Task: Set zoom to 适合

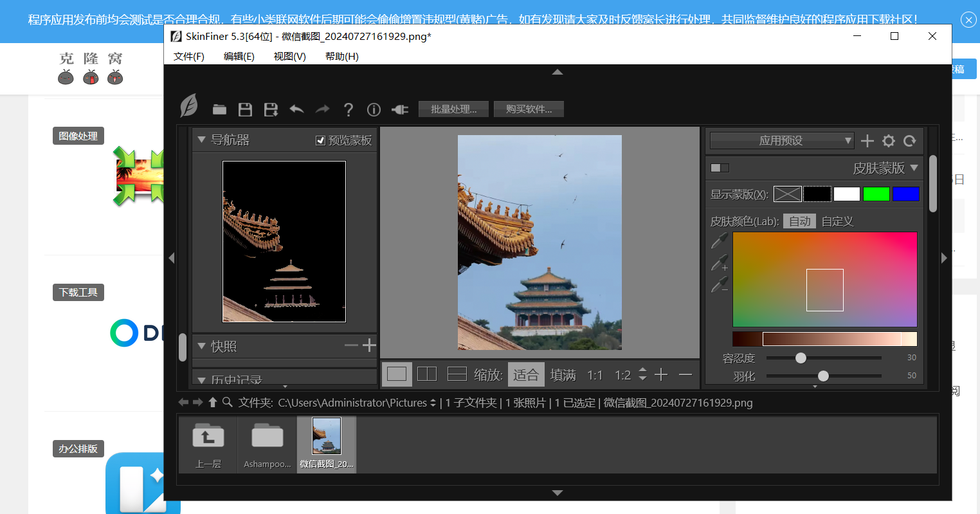Action: click(526, 374)
